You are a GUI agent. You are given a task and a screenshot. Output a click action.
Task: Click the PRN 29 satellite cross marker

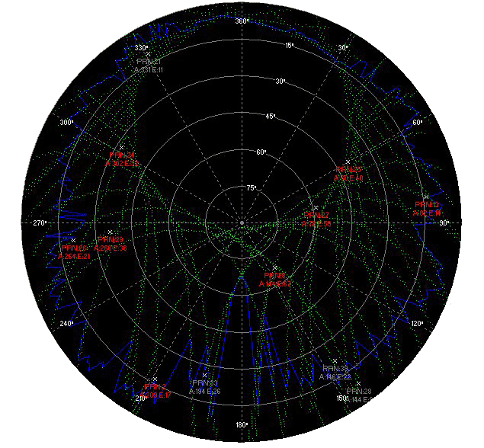point(111,231)
